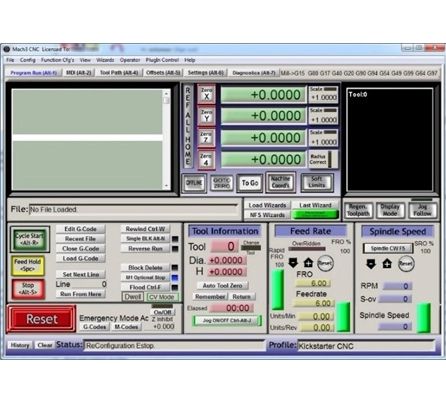The width and height of the screenshot is (446, 400).
Task: Click G-code window scrollbar down arrow
Action: click(x=166, y=186)
